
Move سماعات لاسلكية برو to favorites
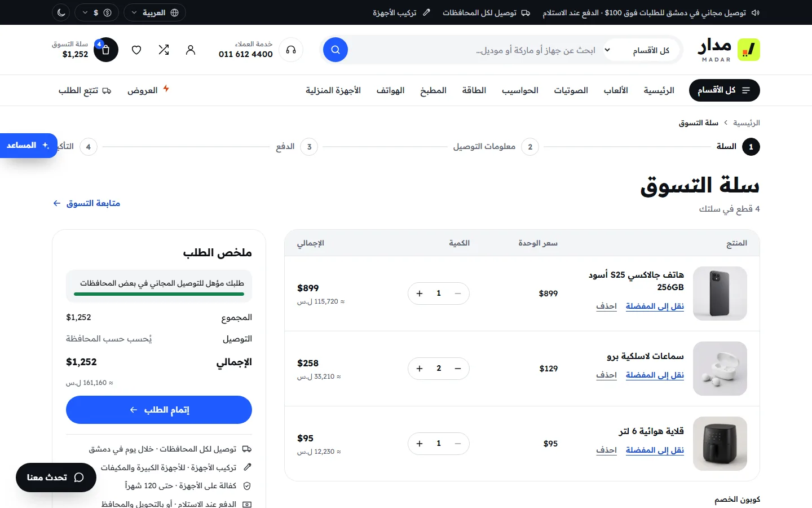tap(655, 375)
